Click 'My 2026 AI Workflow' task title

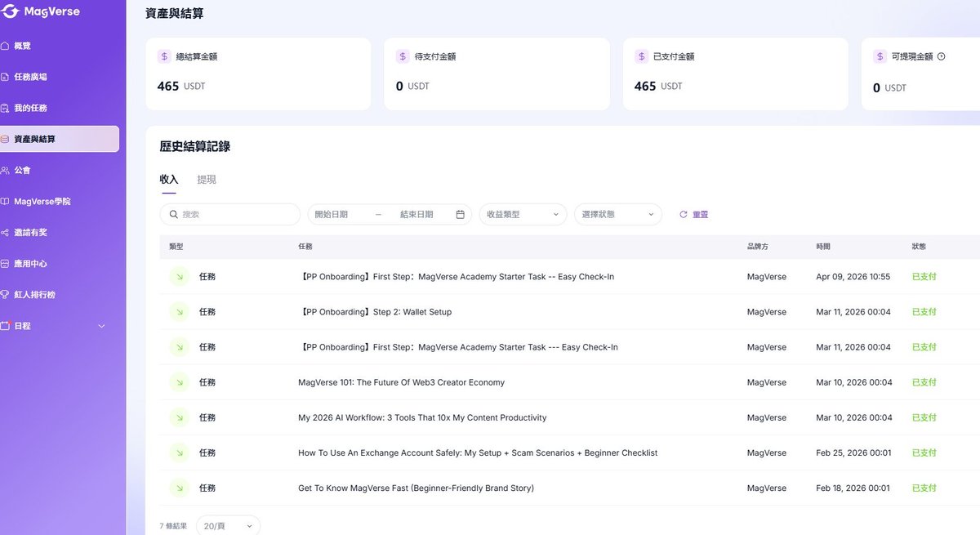coord(422,417)
